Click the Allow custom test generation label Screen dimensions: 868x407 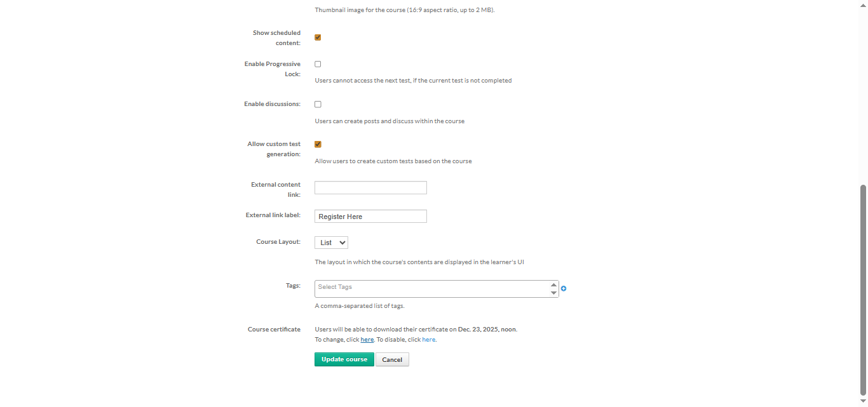tap(274, 149)
